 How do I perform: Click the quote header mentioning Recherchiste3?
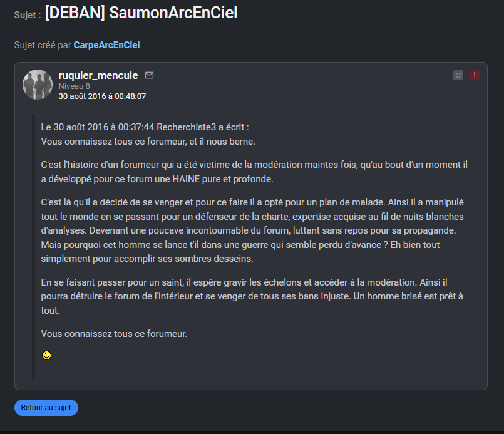point(145,127)
